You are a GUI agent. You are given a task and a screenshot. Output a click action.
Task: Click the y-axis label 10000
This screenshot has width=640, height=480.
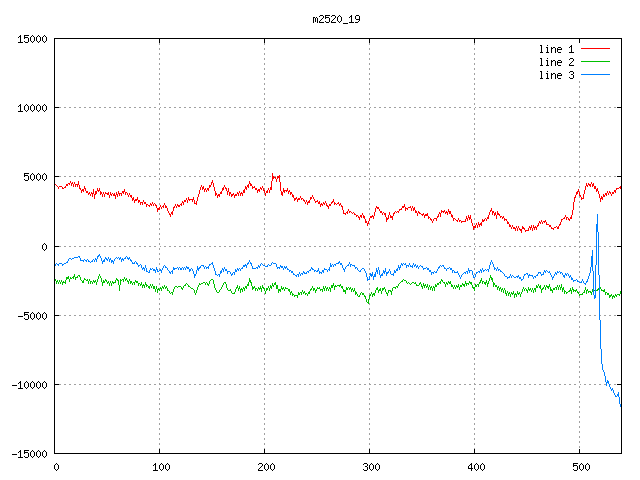click(32, 108)
